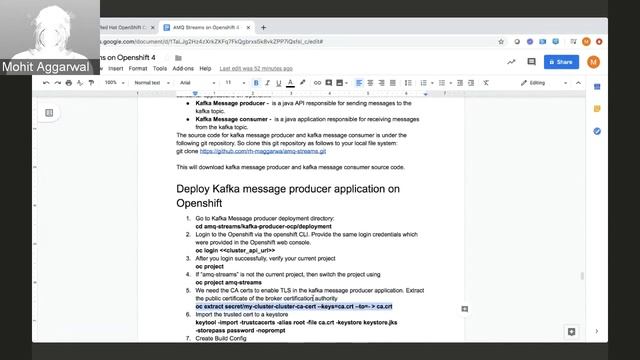Open the Google account avatar beside Share

click(593, 62)
